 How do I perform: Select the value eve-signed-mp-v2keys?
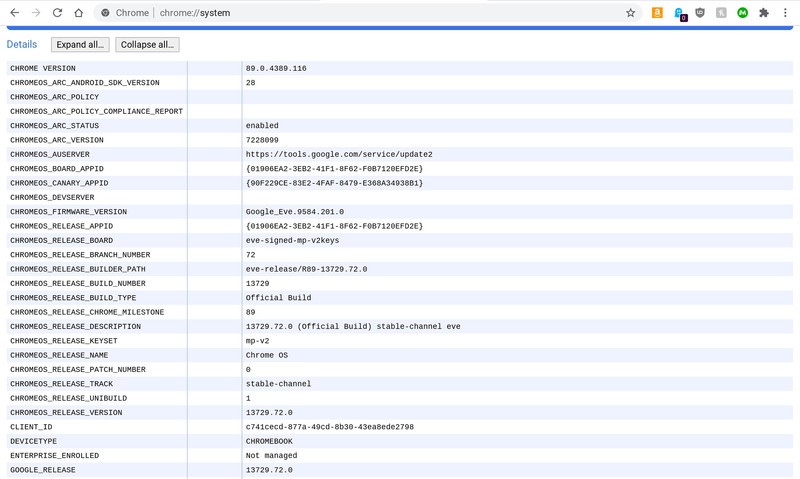pyautogui.click(x=292, y=240)
